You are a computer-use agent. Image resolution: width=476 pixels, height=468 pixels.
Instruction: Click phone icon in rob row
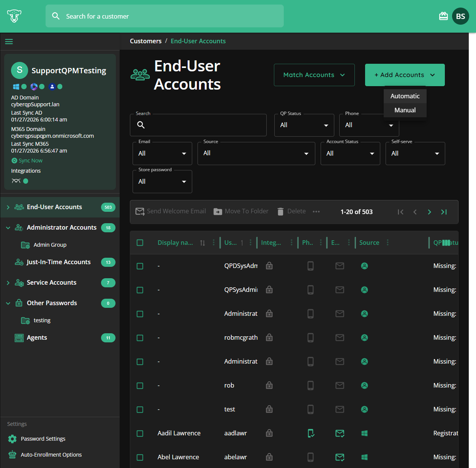click(x=310, y=385)
